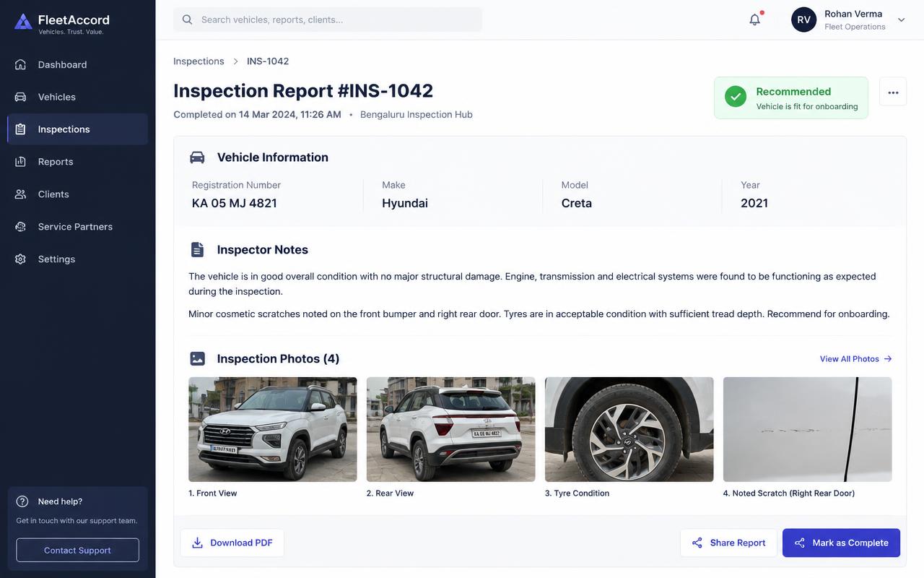Open the View All Photos link
Screen dimensions: 924x578
pyautogui.click(x=856, y=358)
